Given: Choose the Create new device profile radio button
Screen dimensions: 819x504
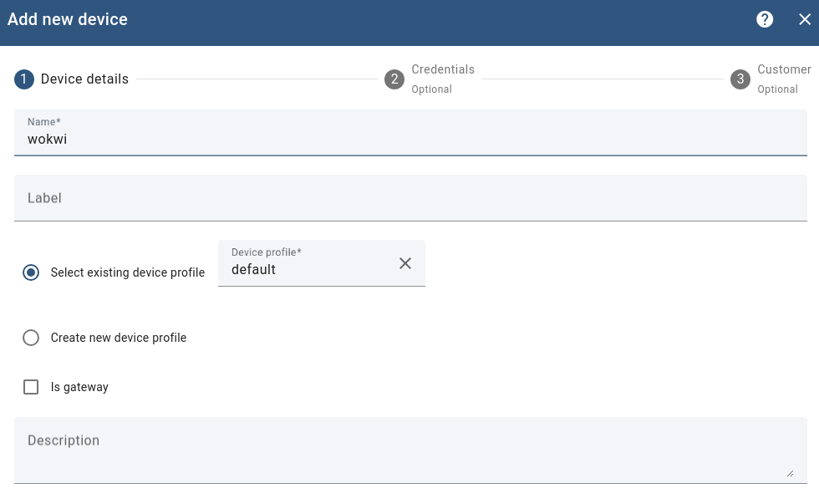Looking at the screenshot, I should [x=31, y=338].
